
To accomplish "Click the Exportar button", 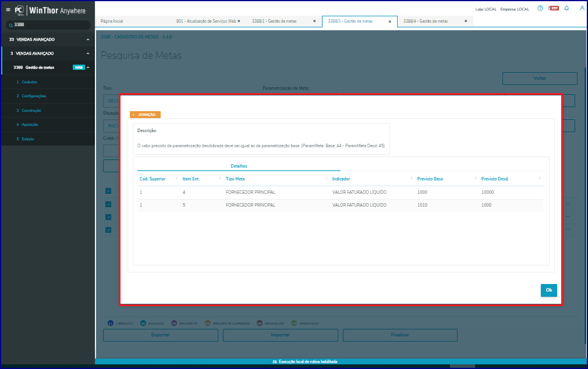I will 161,335.
